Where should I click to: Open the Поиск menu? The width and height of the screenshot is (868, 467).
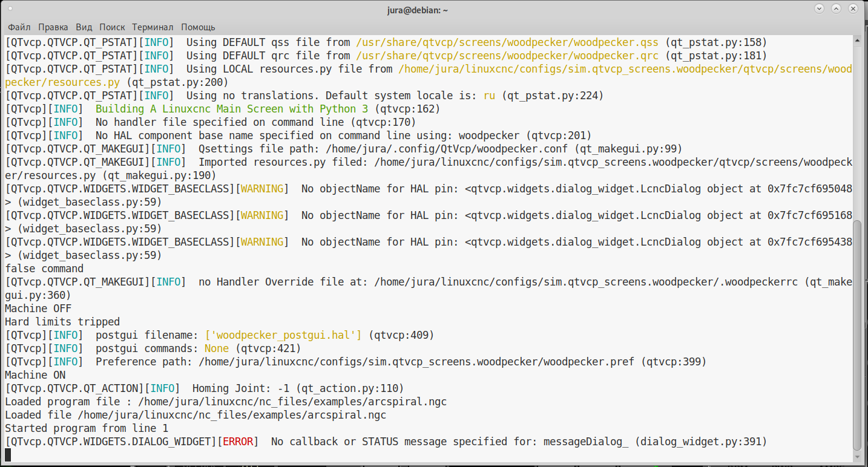tap(112, 27)
